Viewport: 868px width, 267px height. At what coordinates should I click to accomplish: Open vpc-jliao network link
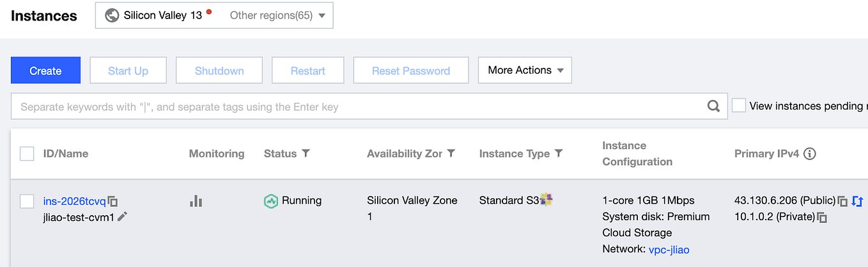[669, 250]
